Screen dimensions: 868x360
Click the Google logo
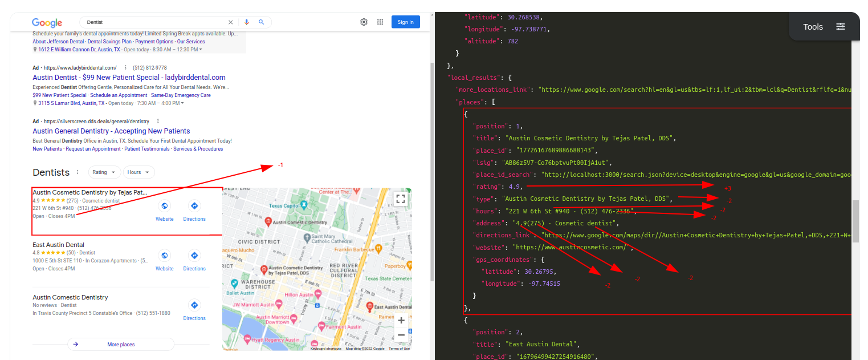click(x=47, y=22)
